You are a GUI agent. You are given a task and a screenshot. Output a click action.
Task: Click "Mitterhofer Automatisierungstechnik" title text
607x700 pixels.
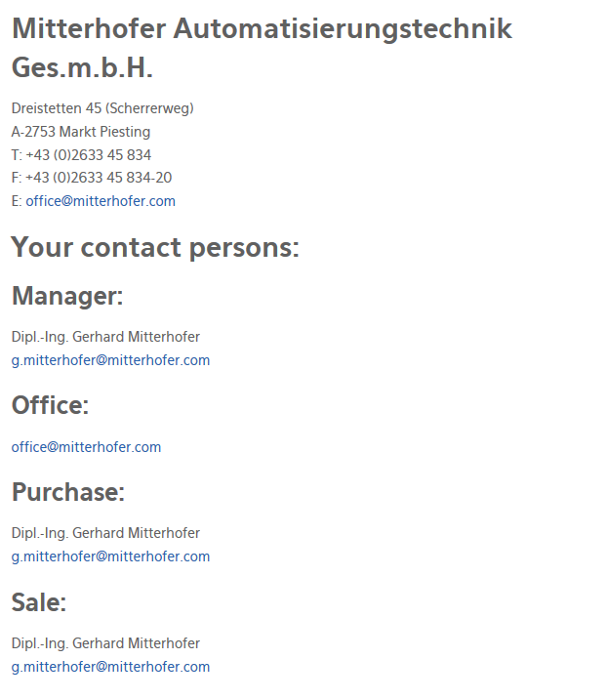click(262, 28)
